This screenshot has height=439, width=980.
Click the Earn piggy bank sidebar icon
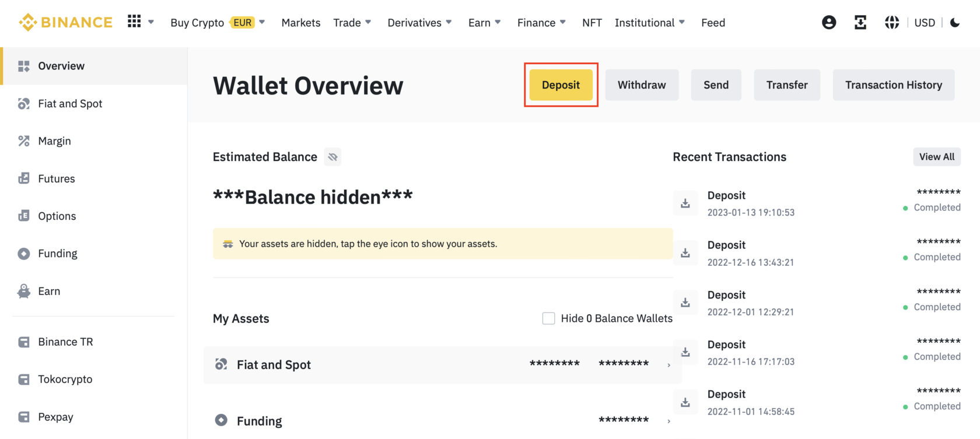(24, 291)
